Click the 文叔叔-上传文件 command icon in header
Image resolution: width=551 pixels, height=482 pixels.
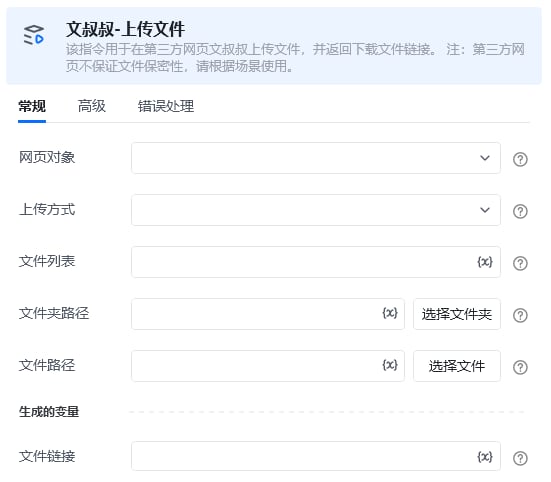pyautogui.click(x=33, y=35)
